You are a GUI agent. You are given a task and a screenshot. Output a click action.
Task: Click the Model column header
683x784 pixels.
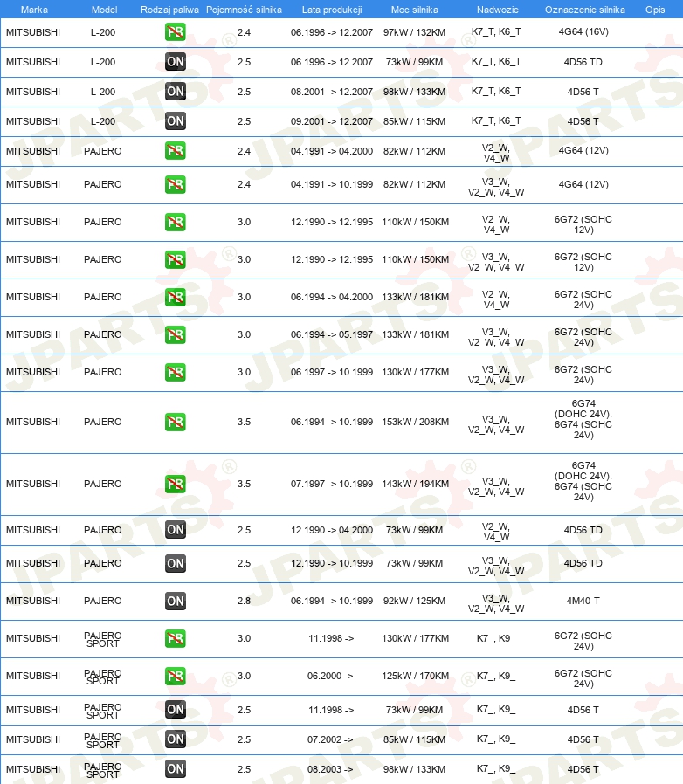point(104,10)
